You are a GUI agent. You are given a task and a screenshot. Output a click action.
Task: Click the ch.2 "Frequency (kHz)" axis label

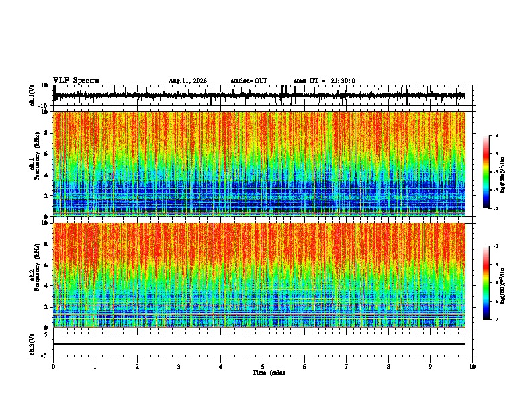pyautogui.click(x=37, y=267)
